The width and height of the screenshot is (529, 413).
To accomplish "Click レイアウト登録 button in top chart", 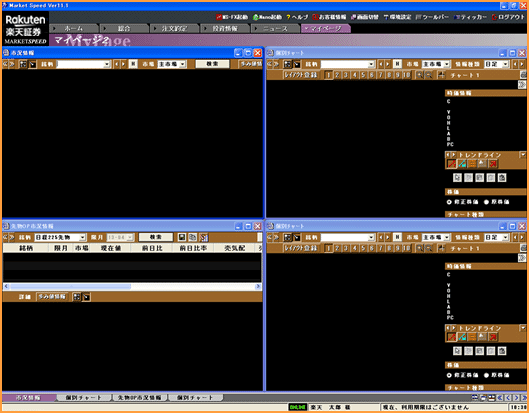I will pyautogui.click(x=301, y=75).
